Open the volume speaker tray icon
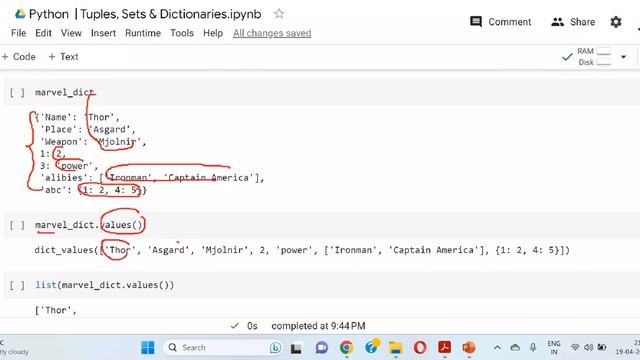640x360 pixels. coord(588,347)
